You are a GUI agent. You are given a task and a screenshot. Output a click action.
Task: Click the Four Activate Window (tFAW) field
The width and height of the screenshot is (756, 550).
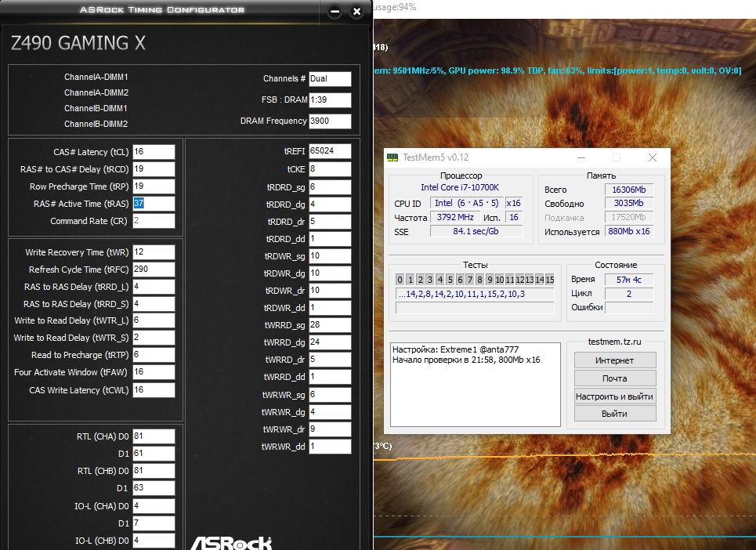pos(154,372)
